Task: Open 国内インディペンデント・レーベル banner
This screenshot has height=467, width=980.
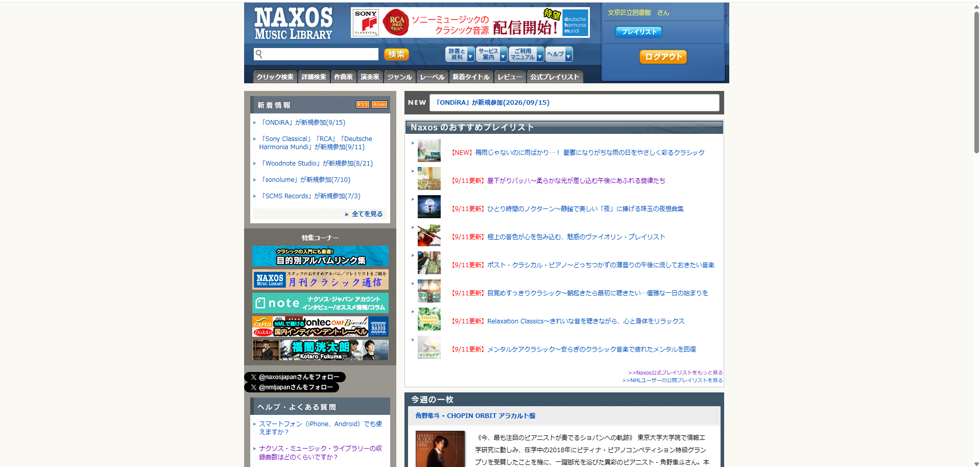Action: (320, 326)
